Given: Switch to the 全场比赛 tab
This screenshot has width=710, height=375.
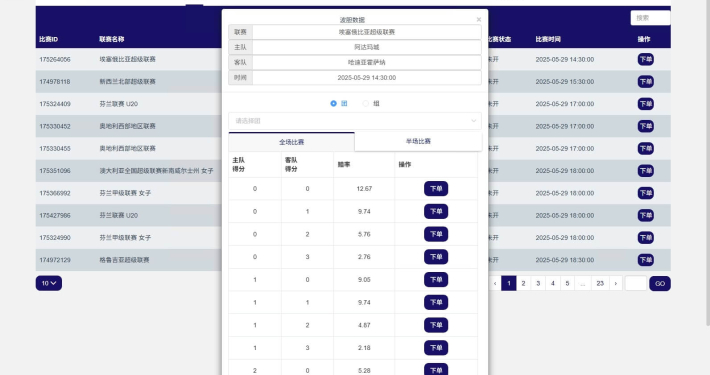Looking at the screenshot, I should (x=292, y=142).
